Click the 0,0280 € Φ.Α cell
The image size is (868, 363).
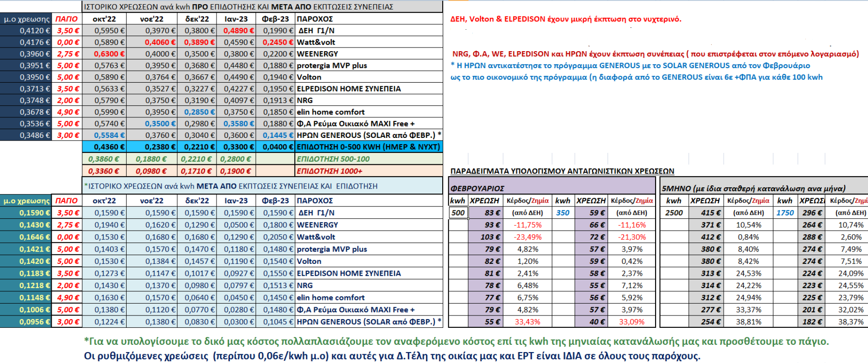pyautogui.click(x=236, y=310)
